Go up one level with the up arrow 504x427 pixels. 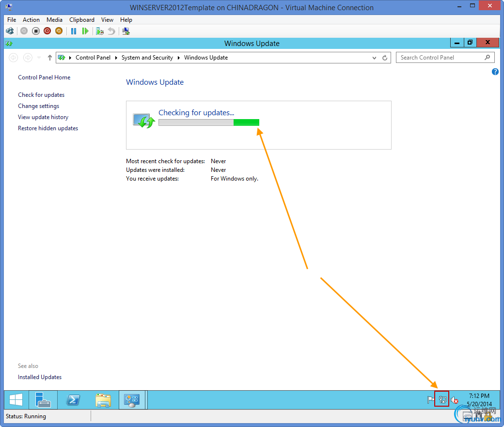[x=50, y=58]
